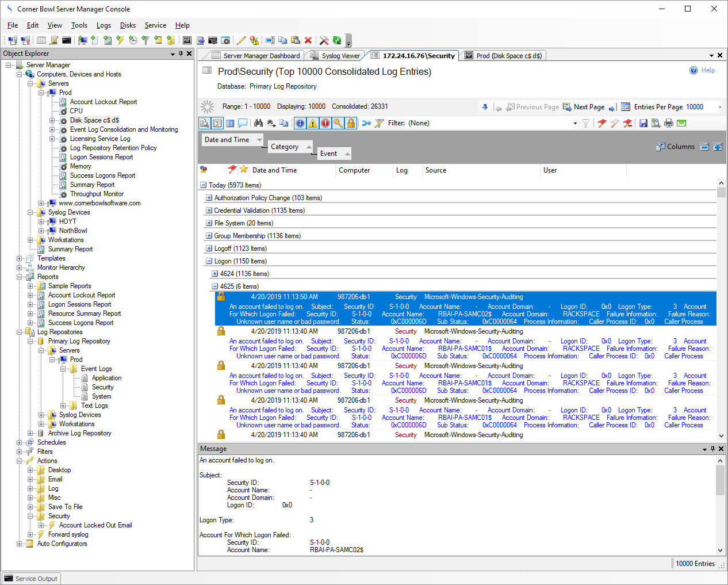Toggle the Audit Failure padlock filter
The height and width of the screenshot is (585, 728).
pyautogui.click(x=351, y=123)
